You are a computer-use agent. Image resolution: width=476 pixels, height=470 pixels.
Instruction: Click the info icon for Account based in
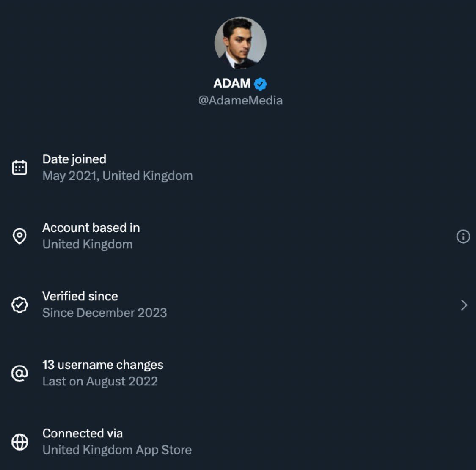click(x=463, y=236)
